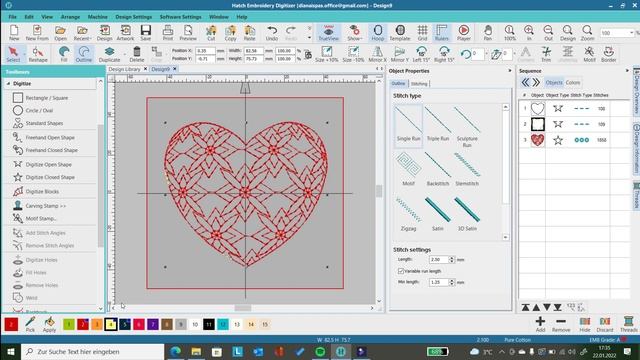Viewport: 640px width, 360px height.
Task: Increase stitch Length stepper
Action: (451, 258)
